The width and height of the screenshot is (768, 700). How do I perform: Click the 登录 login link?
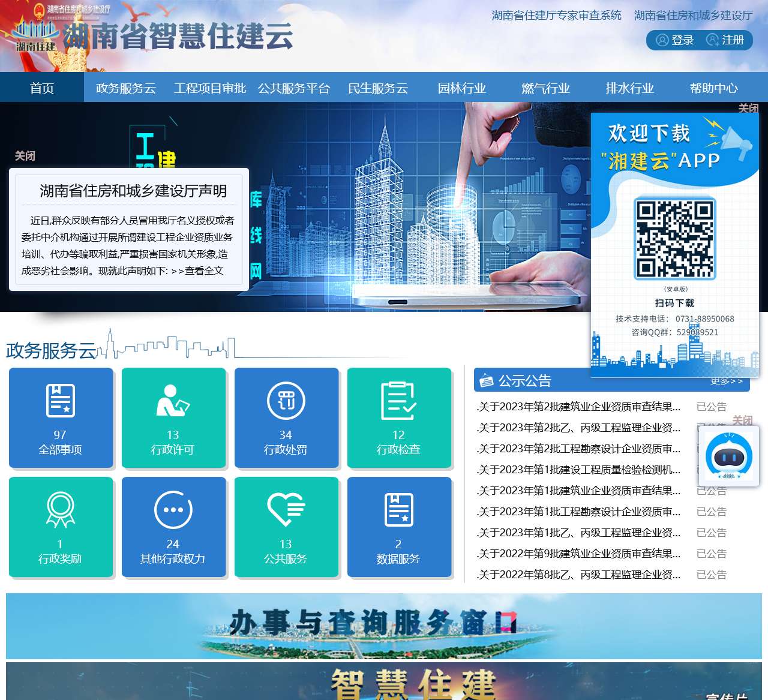click(x=683, y=40)
